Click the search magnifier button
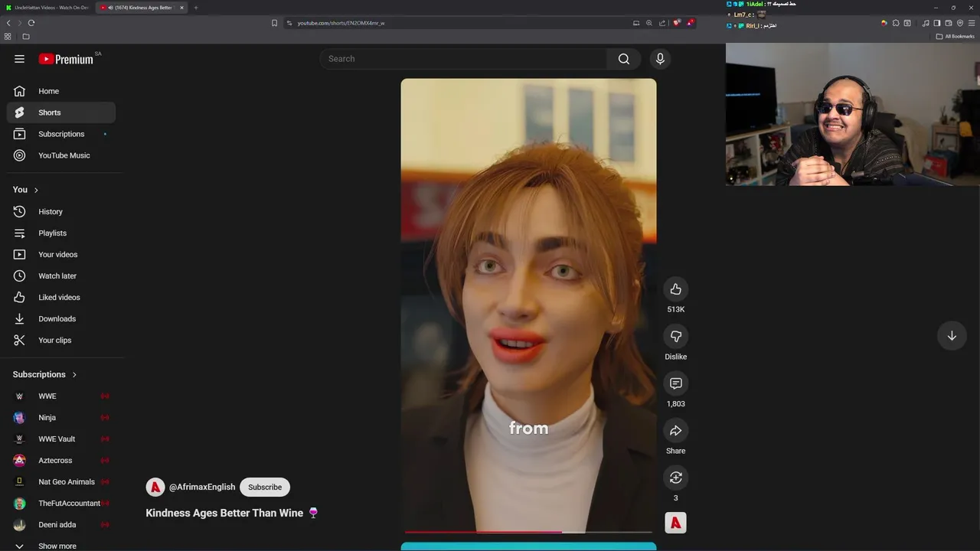The image size is (980, 551). click(x=624, y=59)
